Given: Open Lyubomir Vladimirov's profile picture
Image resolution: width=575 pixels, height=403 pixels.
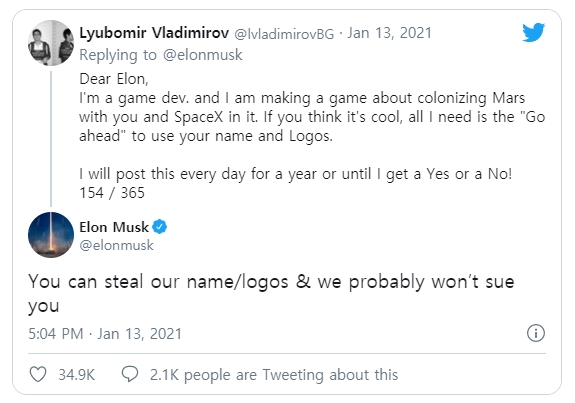Looking at the screenshot, I should pos(51,43).
